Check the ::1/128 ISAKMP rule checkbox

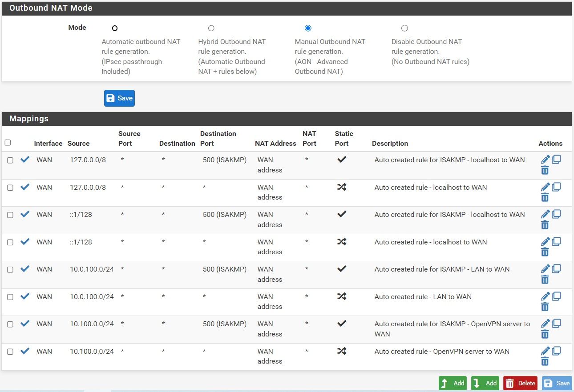[x=10, y=215]
